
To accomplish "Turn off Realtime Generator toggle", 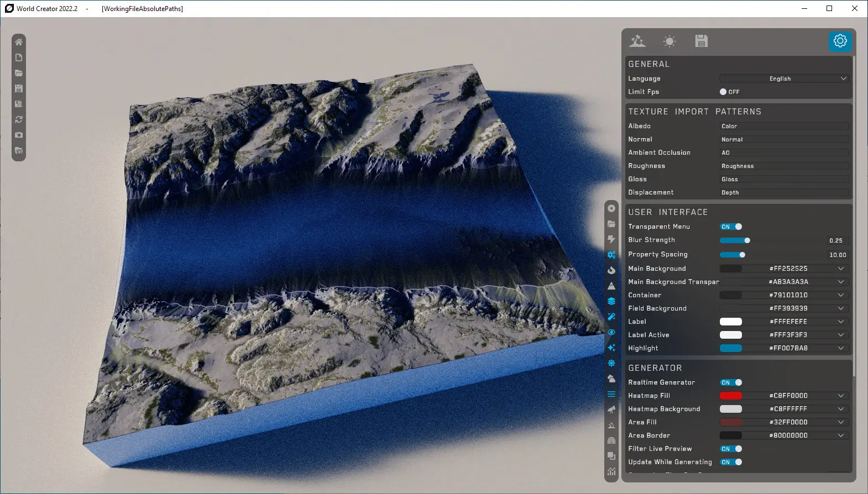I will 731,382.
